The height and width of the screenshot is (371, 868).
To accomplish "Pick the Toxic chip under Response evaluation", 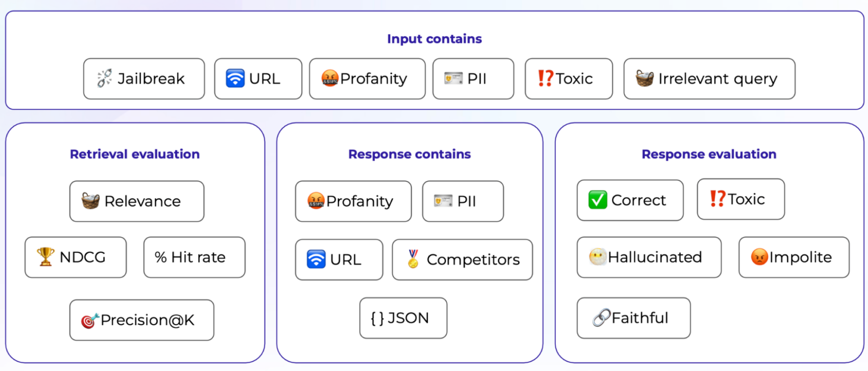I will click(x=741, y=199).
